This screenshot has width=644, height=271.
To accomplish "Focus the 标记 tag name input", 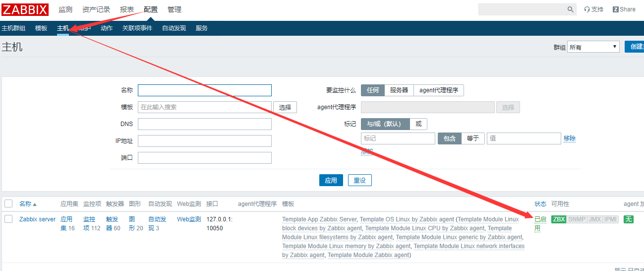I will 398,138.
